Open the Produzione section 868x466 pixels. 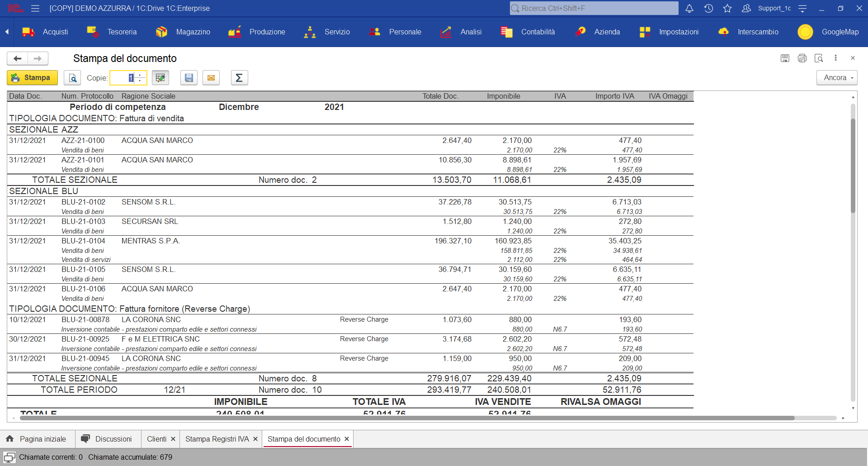[257, 32]
